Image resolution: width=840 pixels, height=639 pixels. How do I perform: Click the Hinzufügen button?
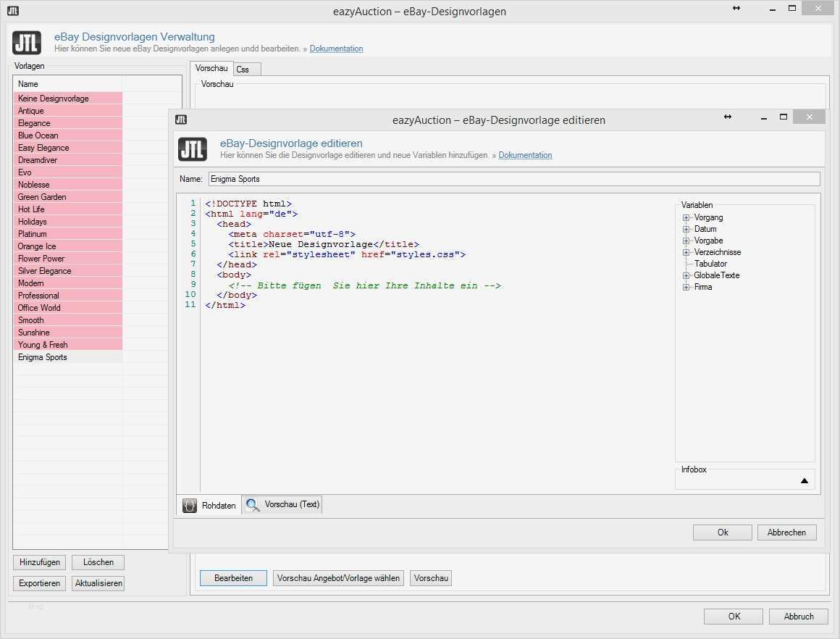[40, 562]
